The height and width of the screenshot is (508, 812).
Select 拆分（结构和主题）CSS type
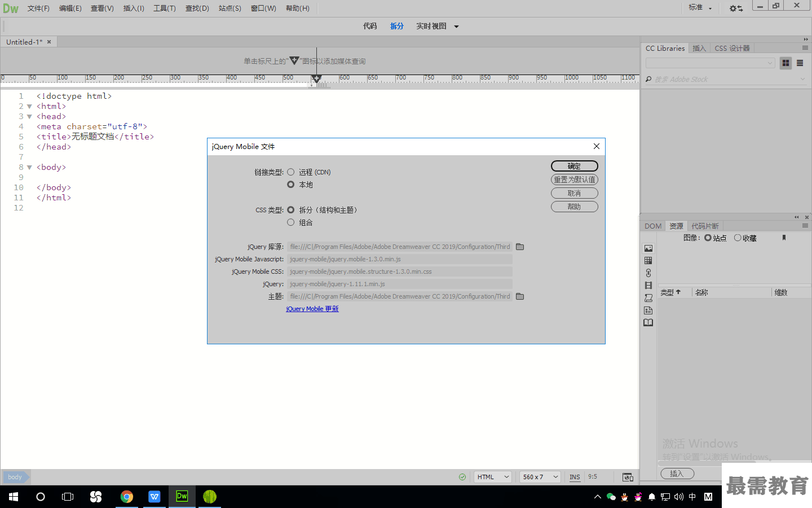pos(291,210)
